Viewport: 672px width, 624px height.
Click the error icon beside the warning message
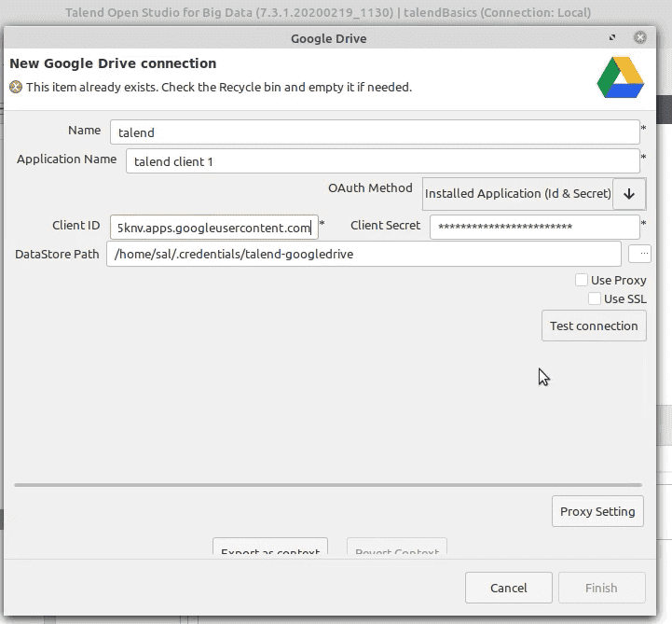(x=16, y=87)
